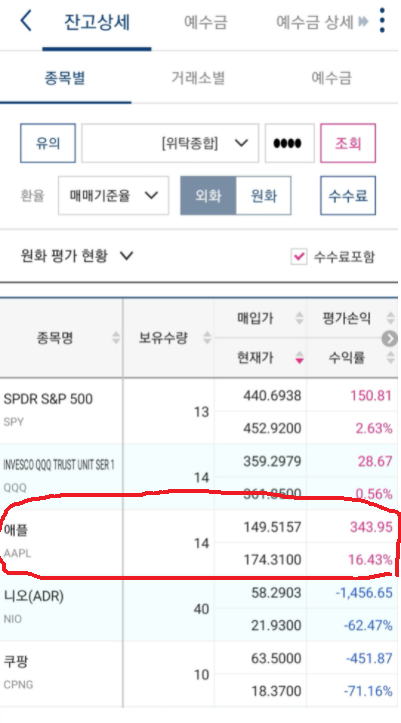Toggle the 수수료포함 checkbox
Screen dimensions: 401x723
pyautogui.click(x=299, y=256)
